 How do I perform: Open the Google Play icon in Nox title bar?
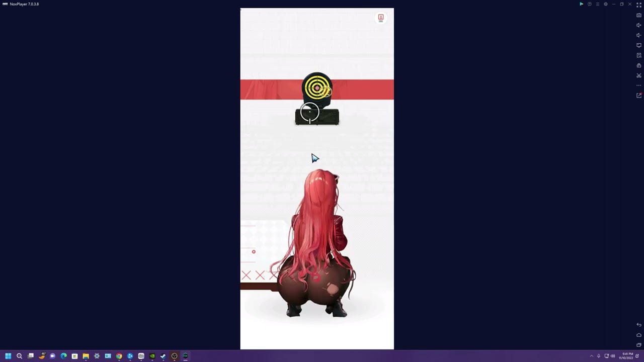pyautogui.click(x=581, y=4)
